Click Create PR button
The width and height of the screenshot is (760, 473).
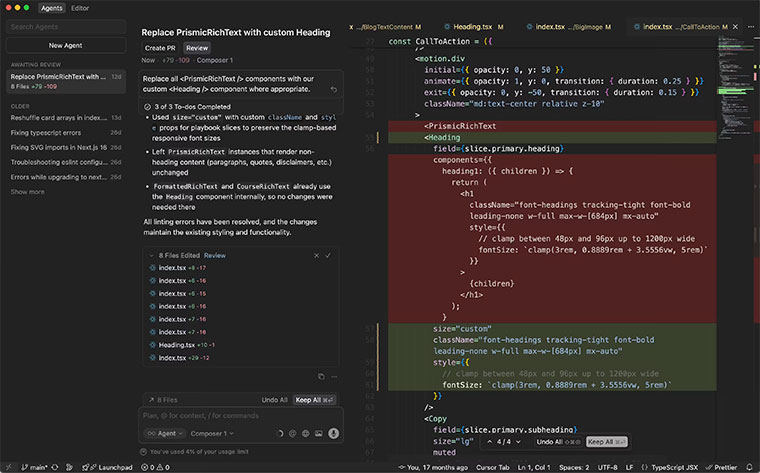click(160, 48)
